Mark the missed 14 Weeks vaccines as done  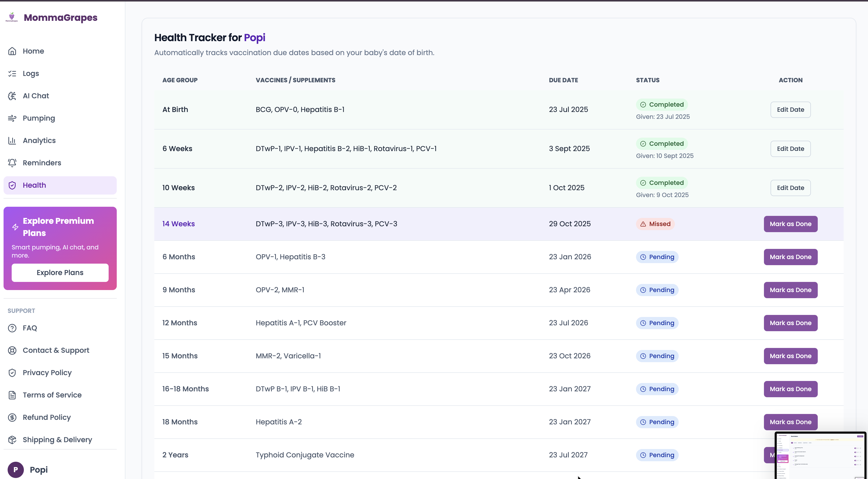(790, 224)
